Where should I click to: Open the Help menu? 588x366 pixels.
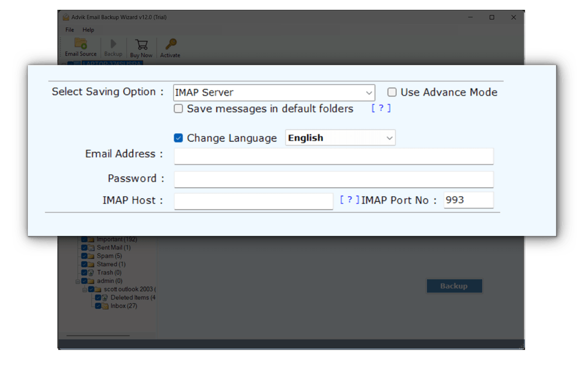pyautogui.click(x=88, y=29)
